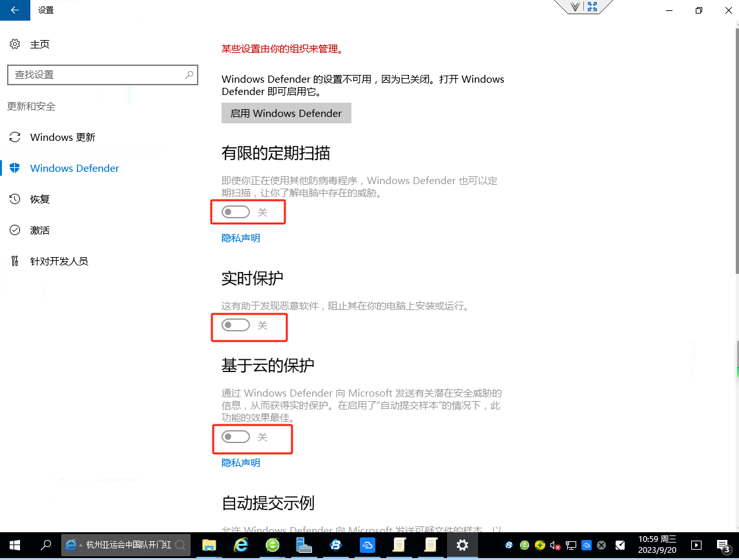Click the 自动提交示例 heading
Screen dimensions: 739x560
(x=267, y=503)
